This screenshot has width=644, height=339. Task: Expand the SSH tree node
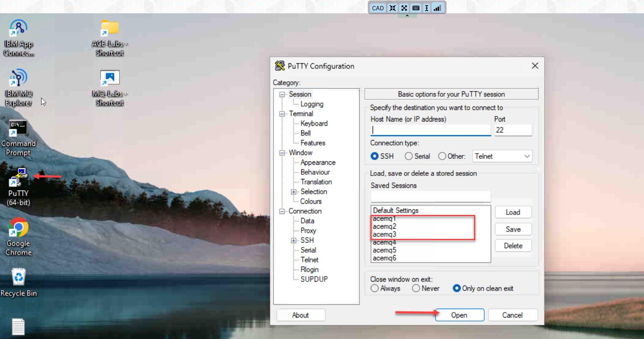[x=294, y=241]
